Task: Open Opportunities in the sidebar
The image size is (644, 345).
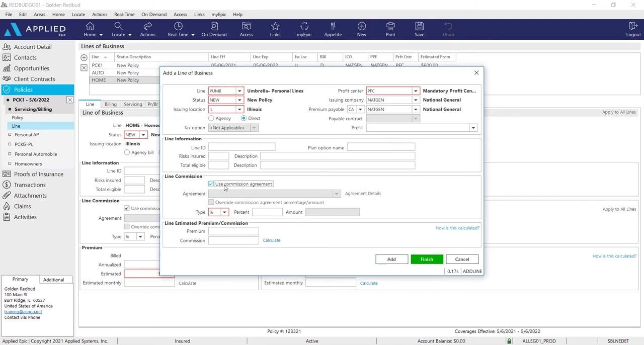Action: pyautogui.click(x=32, y=68)
